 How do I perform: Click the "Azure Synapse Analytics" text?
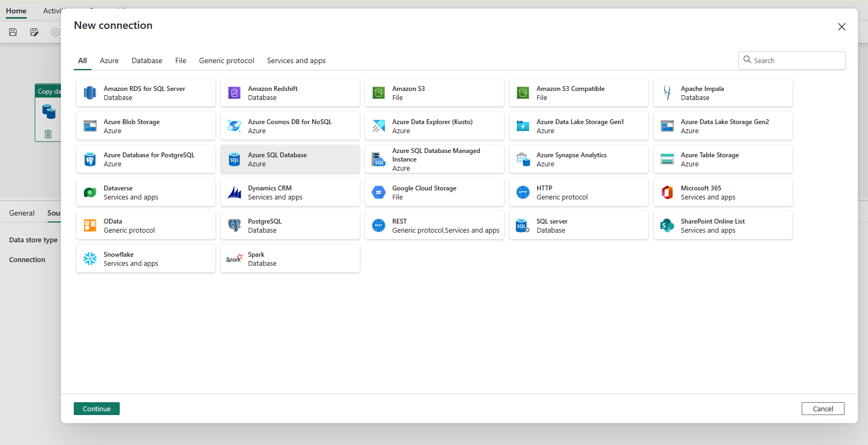(x=571, y=155)
